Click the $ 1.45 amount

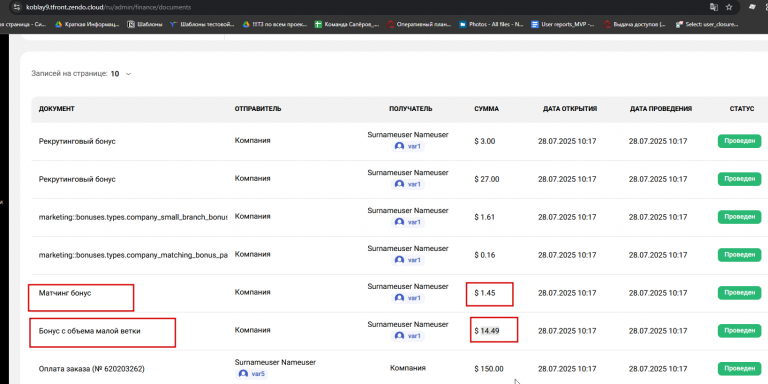click(484, 293)
